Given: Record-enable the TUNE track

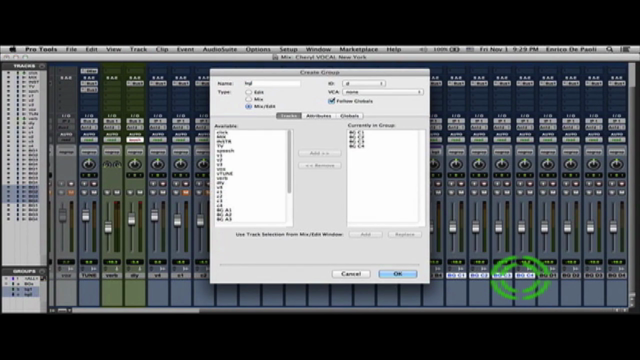Looking at the screenshot, I should pos(93,184).
